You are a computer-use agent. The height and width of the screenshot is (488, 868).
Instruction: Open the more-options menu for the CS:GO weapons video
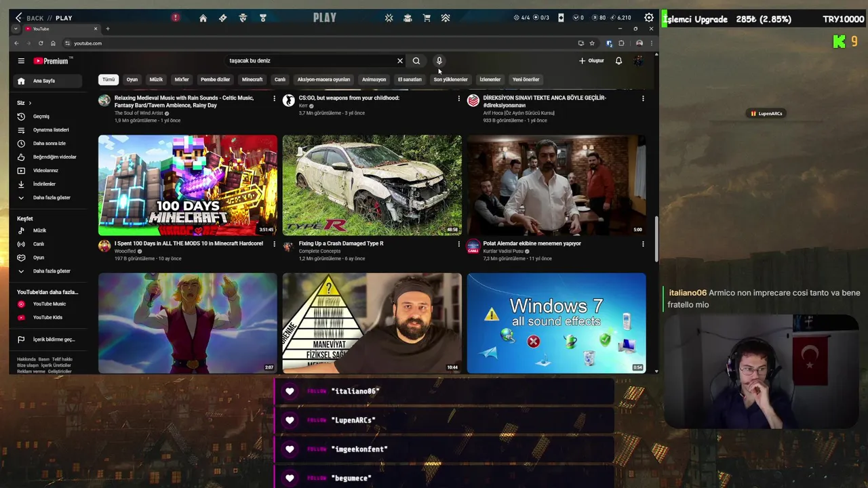[x=458, y=98]
